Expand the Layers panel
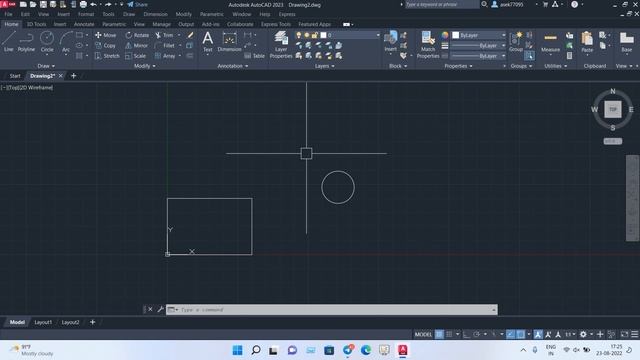The image size is (640, 360). 324,66
